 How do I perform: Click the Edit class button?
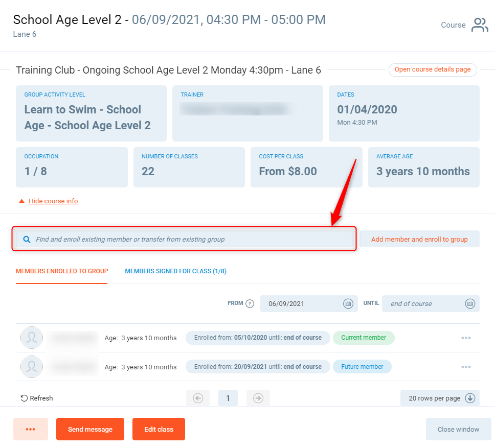159,429
